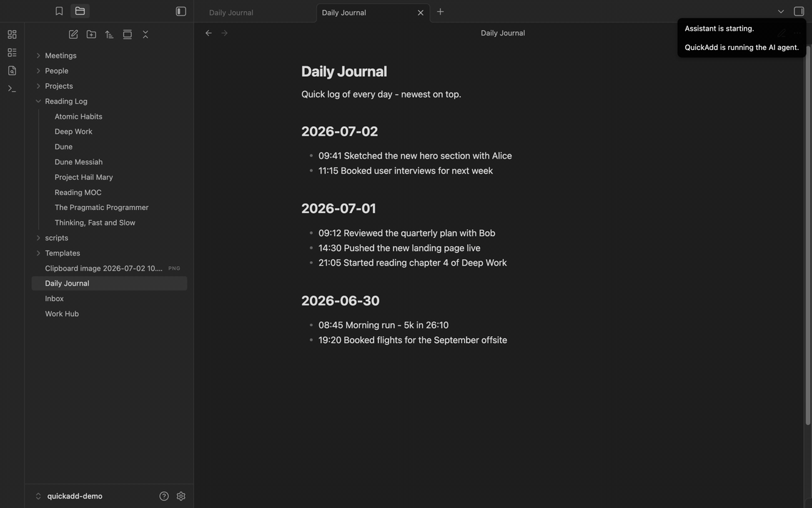Open the Dune Messiah note

113,162
